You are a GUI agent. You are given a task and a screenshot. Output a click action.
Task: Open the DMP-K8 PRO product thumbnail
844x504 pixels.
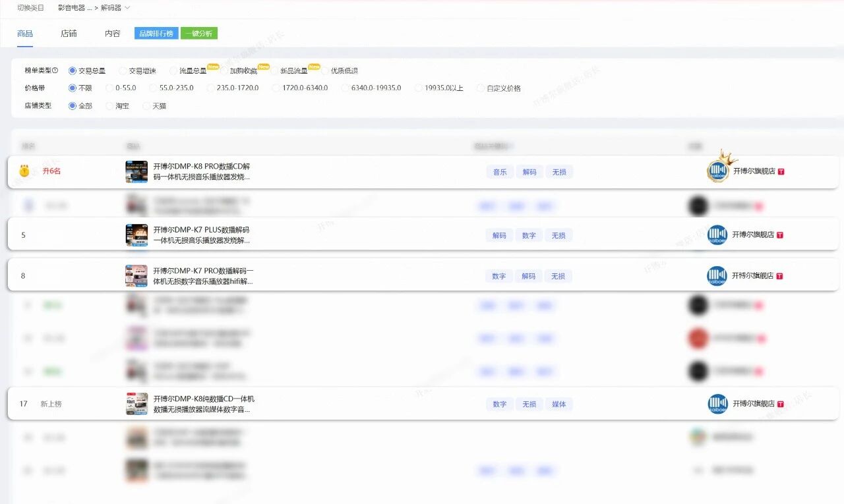pos(136,171)
